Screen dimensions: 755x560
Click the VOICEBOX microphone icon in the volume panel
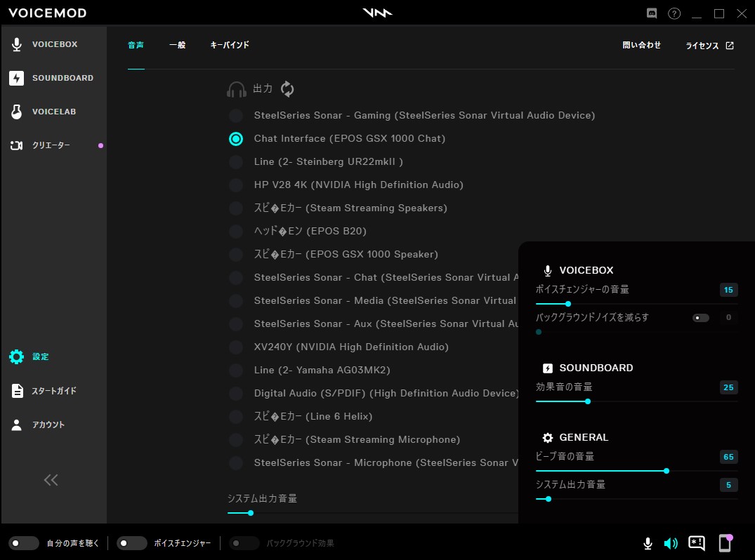(x=548, y=270)
